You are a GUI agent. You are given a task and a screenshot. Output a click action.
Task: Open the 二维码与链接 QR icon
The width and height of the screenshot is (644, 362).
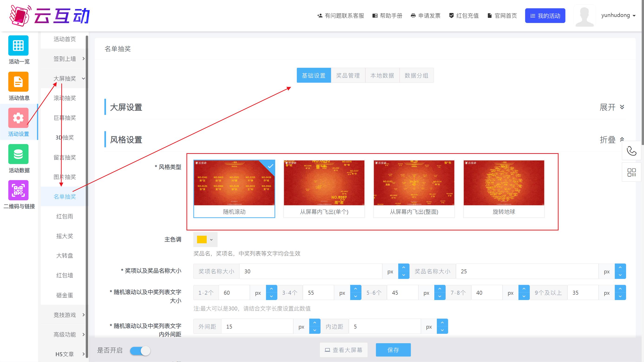click(18, 190)
